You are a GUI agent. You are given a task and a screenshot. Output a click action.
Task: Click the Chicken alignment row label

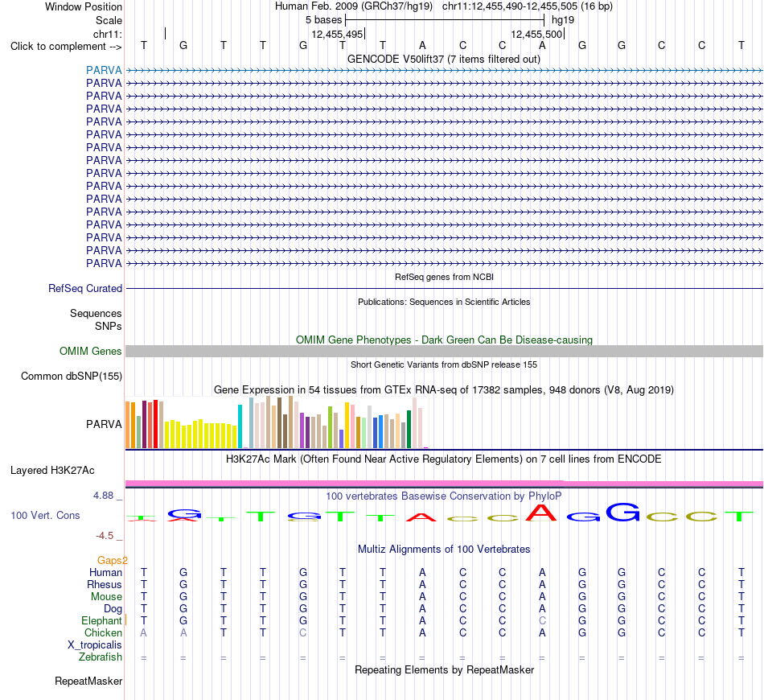click(103, 632)
